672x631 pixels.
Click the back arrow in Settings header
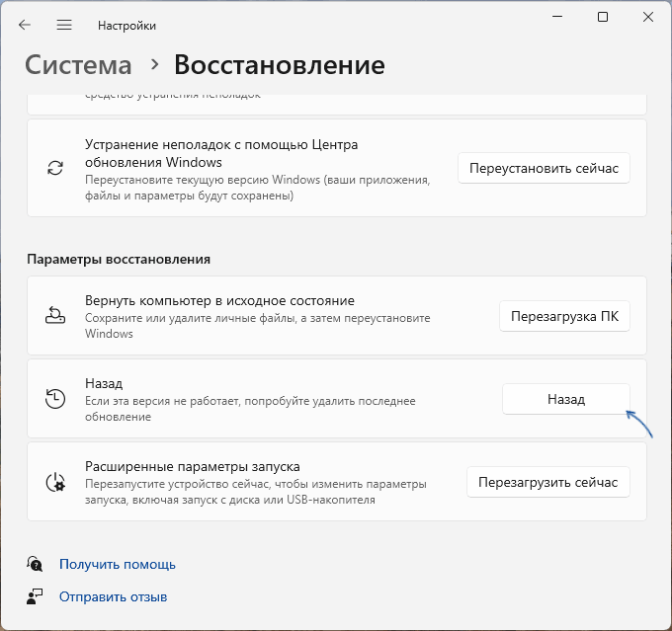coord(25,26)
